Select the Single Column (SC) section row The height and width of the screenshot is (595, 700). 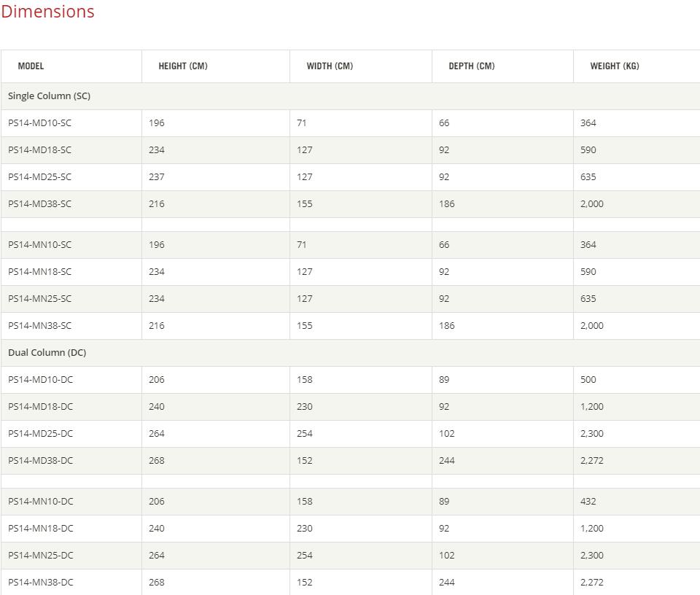351,96
